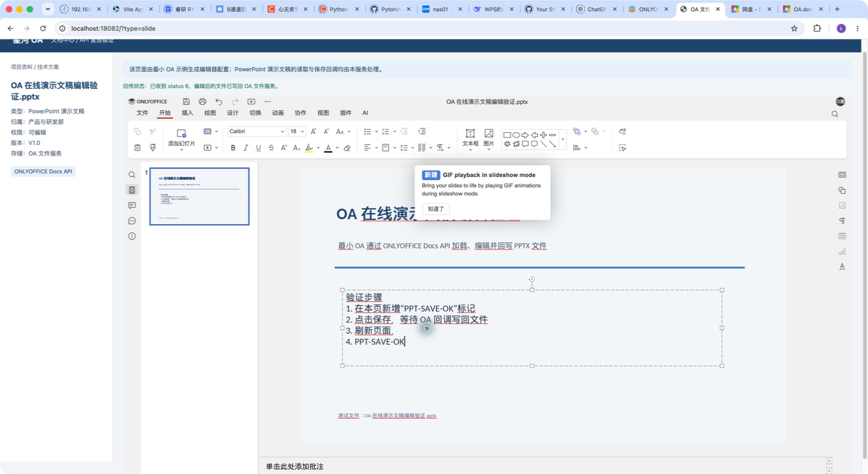868x474 pixels.
Task: Bookmark this page with the star icon
Action: tap(794, 28)
